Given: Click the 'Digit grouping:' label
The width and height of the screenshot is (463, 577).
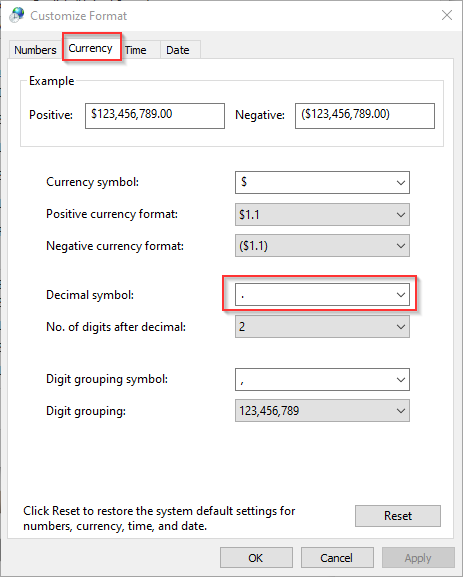Looking at the screenshot, I should (86, 411).
